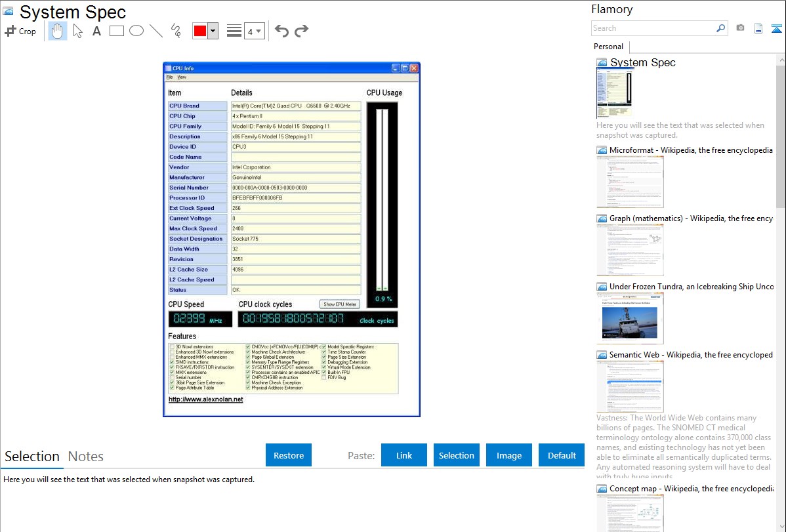This screenshot has width=786, height=532.
Task: Open the Semantic Web snapshot thumbnail
Action: click(x=630, y=386)
